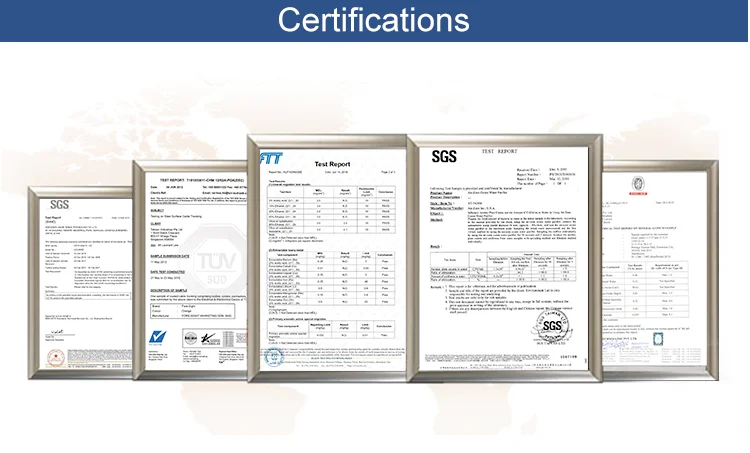Click the blue checkmark logo on TÜV certificate
Viewport: 750px width, 453px height.
click(x=157, y=337)
